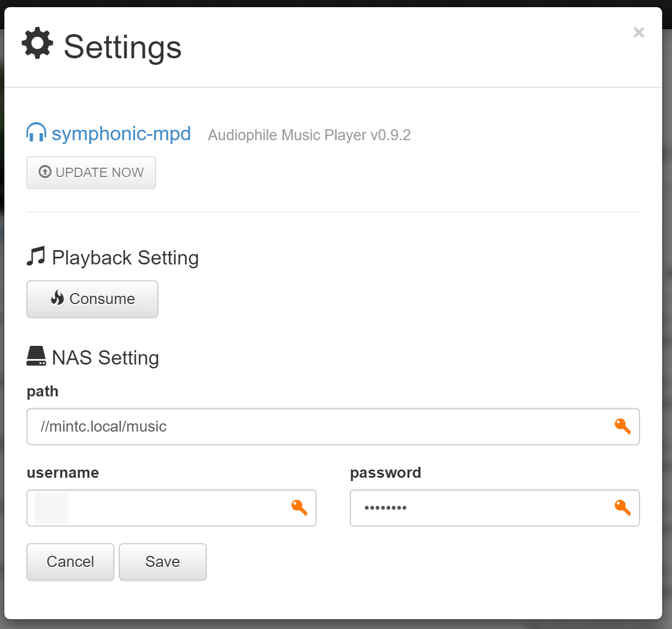Image resolution: width=672 pixels, height=629 pixels.
Task: Save the NAS settings
Action: pos(163,562)
